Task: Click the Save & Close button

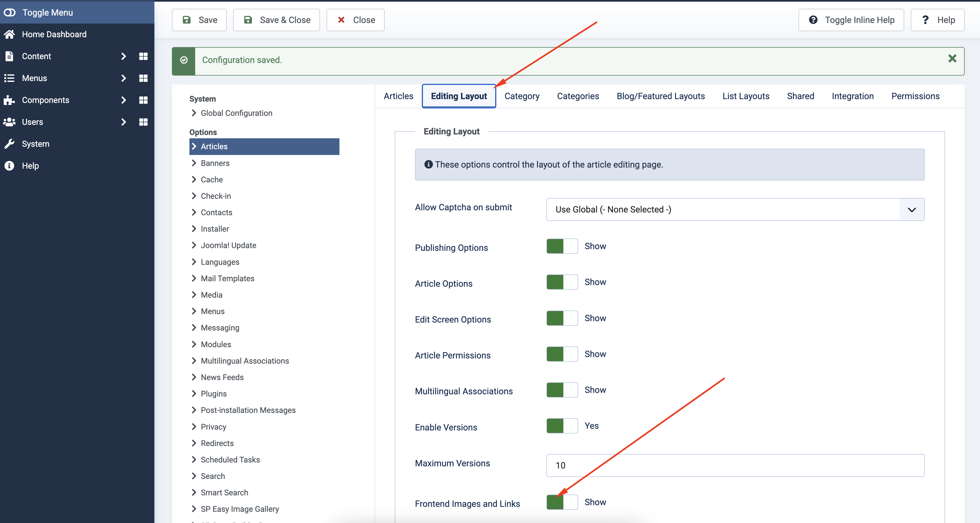Action: (276, 20)
